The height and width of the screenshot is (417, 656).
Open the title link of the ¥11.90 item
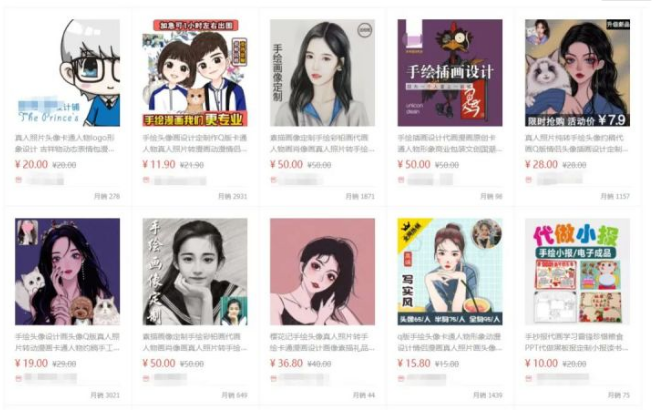195,143
